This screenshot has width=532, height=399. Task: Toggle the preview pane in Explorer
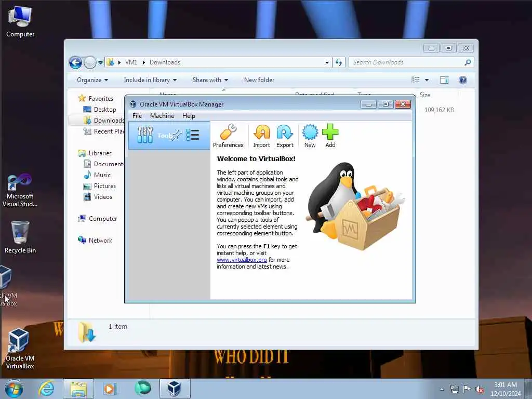(444, 80)
